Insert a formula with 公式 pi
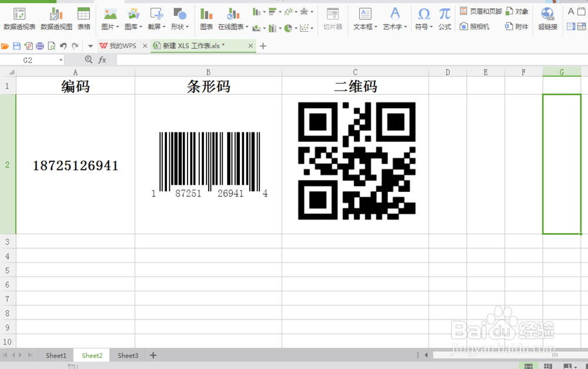Image resolution: width=588 pixels, height=369 pixels. pos(445,19)
